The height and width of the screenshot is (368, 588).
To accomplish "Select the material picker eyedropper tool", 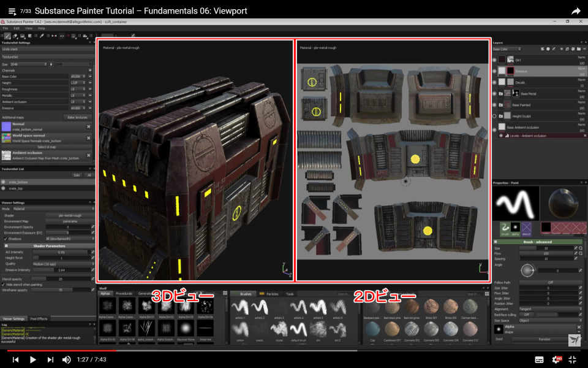I will click(x=42, y=36).
